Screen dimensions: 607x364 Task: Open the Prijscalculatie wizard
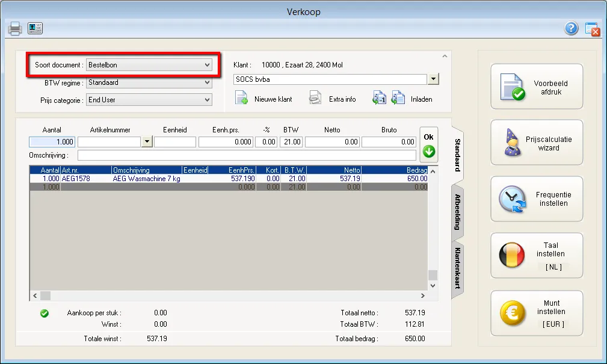point(537,143)
